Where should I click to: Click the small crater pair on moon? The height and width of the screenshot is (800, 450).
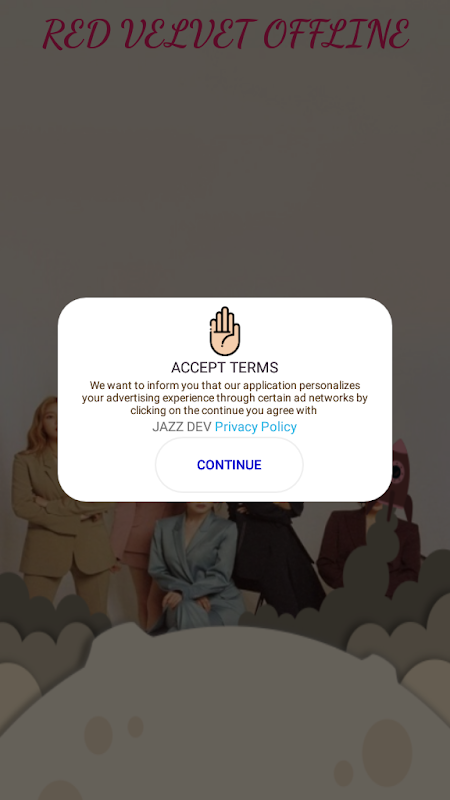(x=113, y=732)
